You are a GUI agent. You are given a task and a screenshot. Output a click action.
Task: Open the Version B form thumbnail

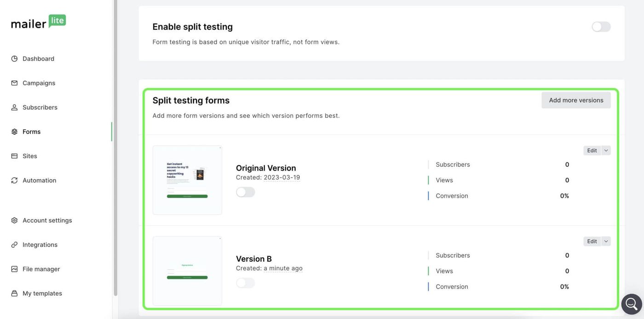[187, 271]
